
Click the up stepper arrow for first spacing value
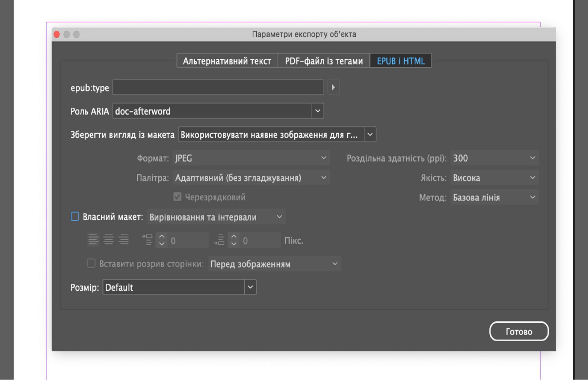[x=162, y=237]
